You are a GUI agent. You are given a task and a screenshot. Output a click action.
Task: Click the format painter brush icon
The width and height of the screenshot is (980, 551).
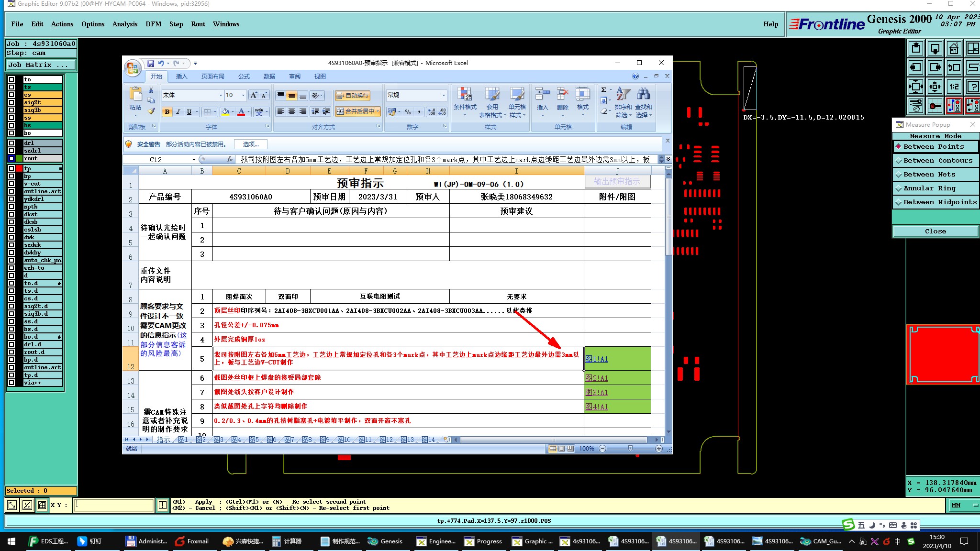151,111
